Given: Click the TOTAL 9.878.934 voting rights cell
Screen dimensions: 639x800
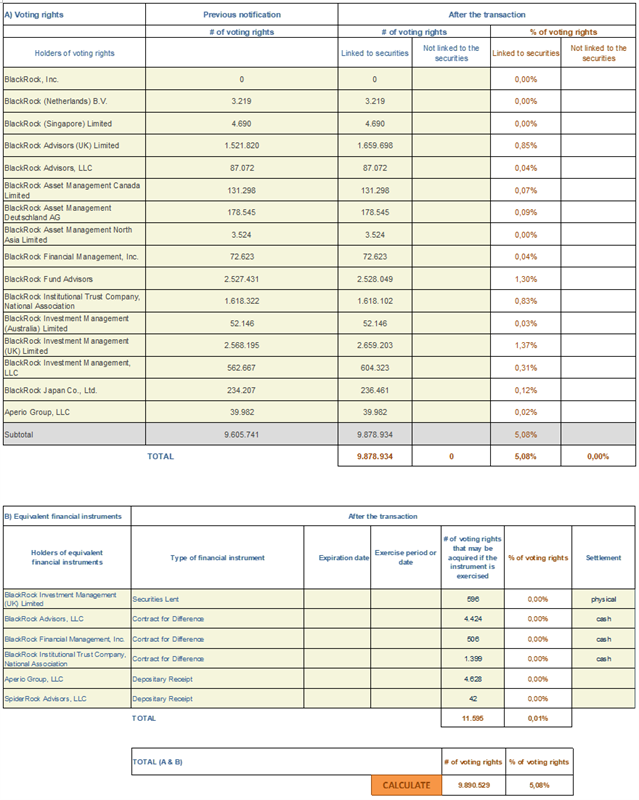Looking at the screenshot, I should click(375, 456).
